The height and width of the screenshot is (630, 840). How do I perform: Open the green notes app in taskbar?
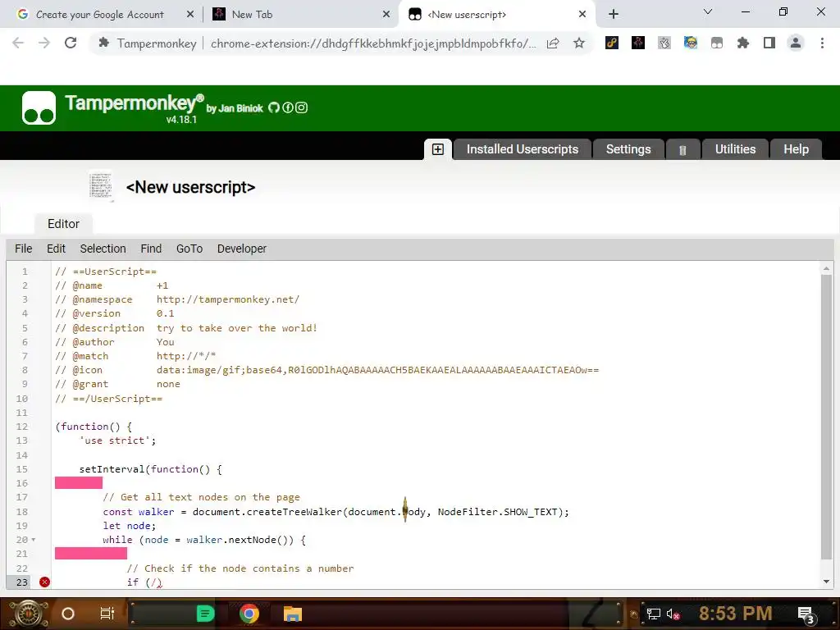(x=205, y=614)
